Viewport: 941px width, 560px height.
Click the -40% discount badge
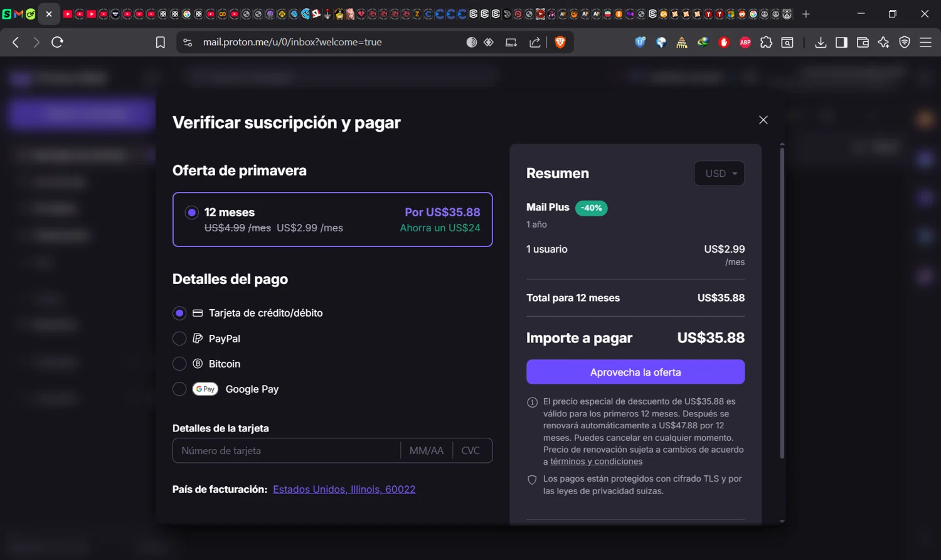591,208
